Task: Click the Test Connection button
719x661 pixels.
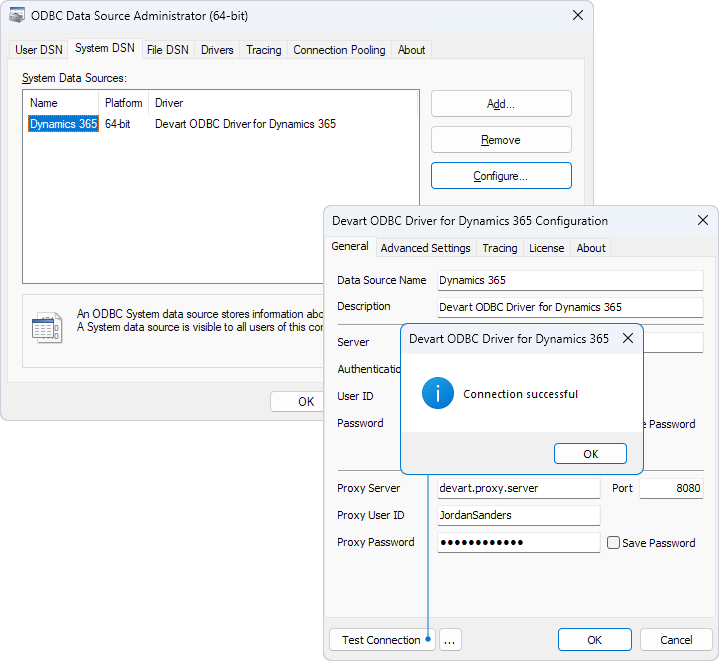Action: (x=382, y=640)
